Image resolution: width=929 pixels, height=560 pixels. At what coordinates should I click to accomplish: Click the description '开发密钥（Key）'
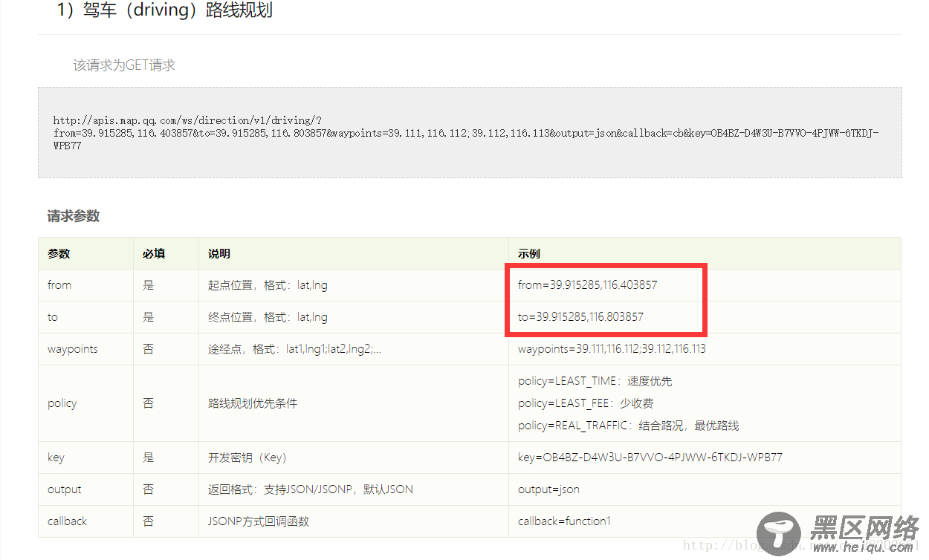[247, 458]
